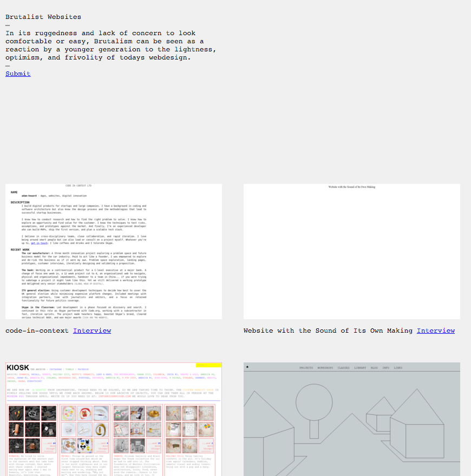This screenshot has width=471, height=476.
Task: Select WORKSHOPS in the grey preview's menu
Action: click(325, 368)
